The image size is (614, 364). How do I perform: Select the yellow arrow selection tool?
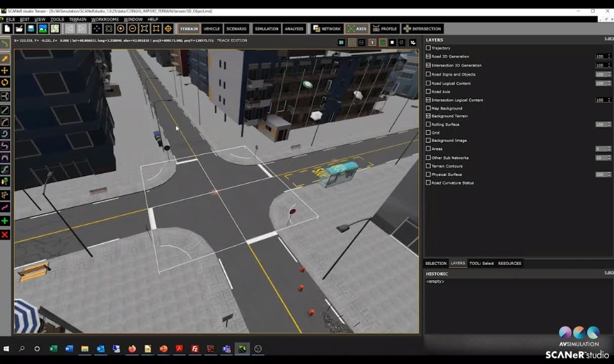(x=5, y=59)
